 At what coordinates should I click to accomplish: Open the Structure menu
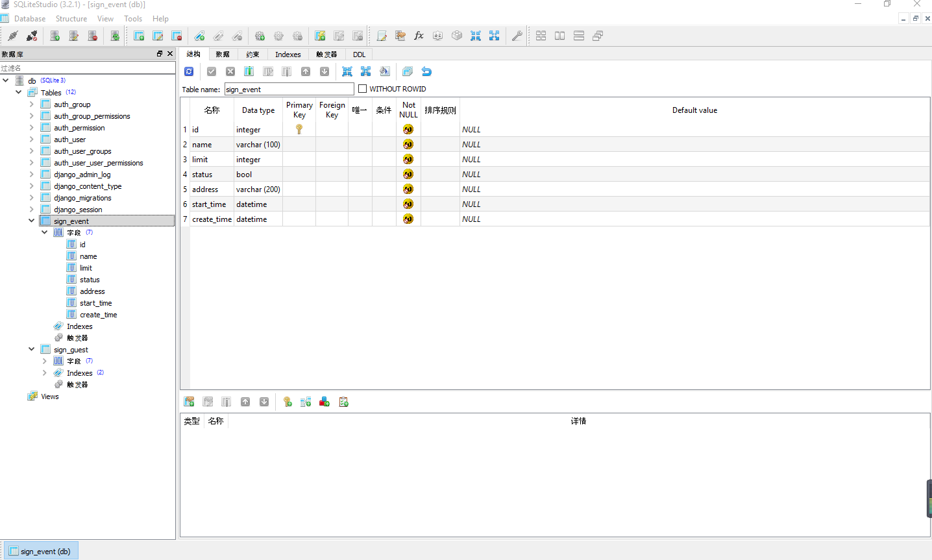pyautogui.click(x=71, y=19)
